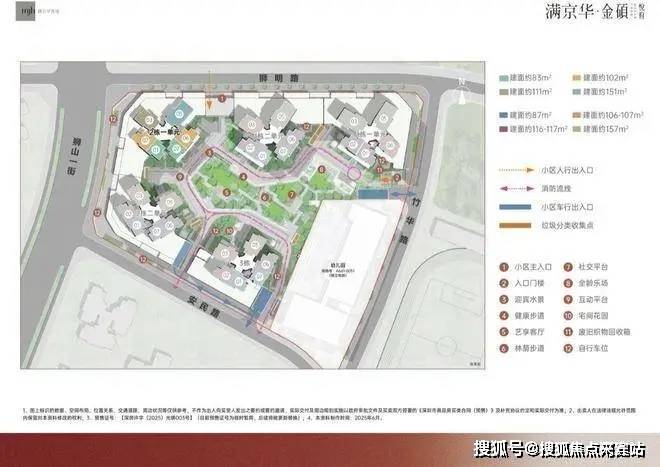Select legend number 4 icon beside 健康步道
Image resolution: width=660 pixels, height=467 pixels.
point(504,315)
